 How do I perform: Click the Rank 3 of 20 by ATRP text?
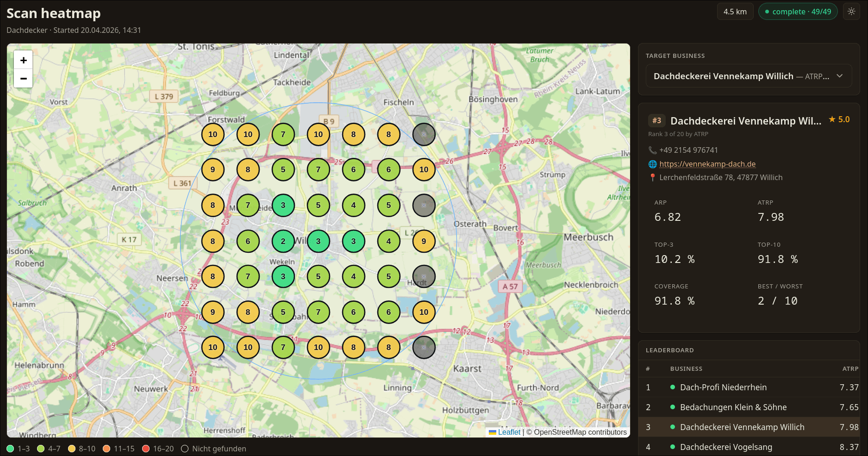pyautogui.click(x=678, y=134)
